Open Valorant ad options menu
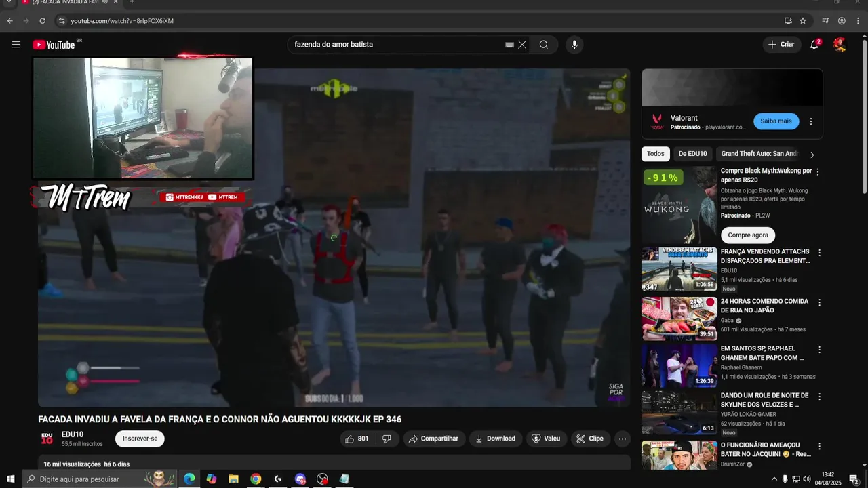Image resolution: width=868 pixels, height=488 pixels. tap(811, 121)
